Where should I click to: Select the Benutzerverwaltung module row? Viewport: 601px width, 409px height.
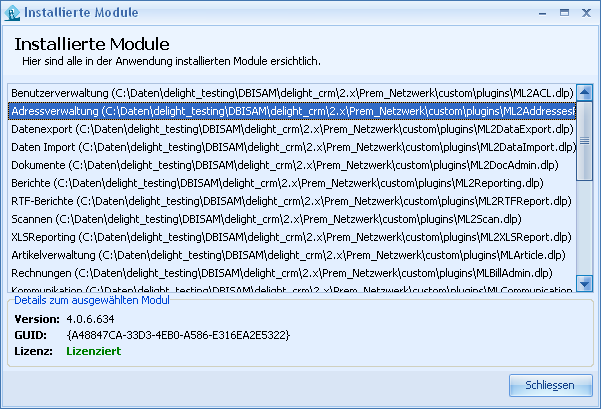(292, 93)
